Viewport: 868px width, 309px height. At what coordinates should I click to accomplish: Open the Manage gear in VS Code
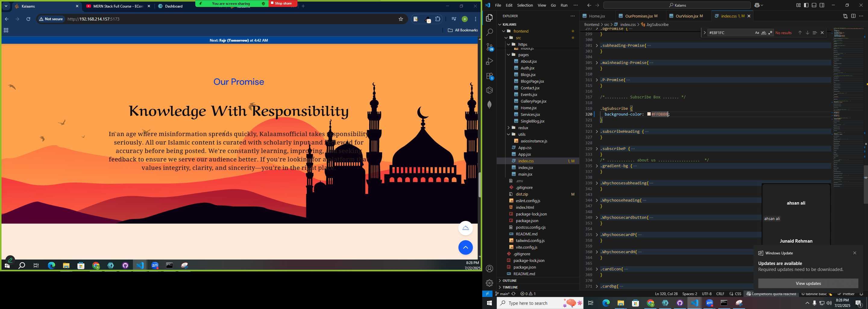(x=489, y=283)
